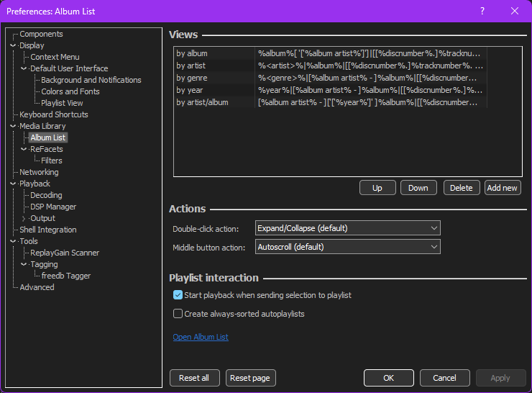Close the Preferences window
Viewport: 532px width, 393px height.
click(x=514, y=12)
